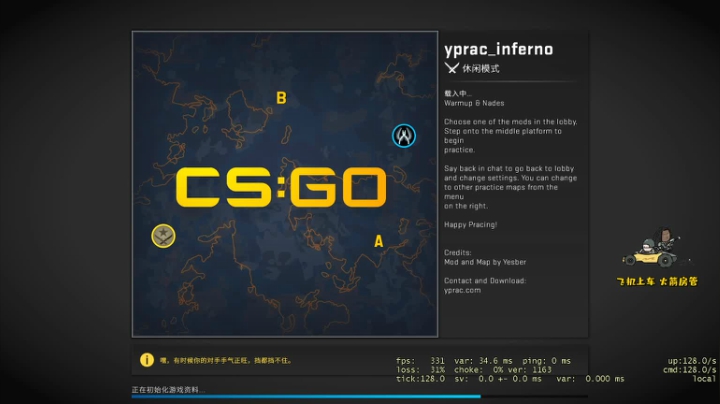Click the Terrorist spawn badge on map
The height and width of the screenshot is (404, 720).
tap(163, 236)
